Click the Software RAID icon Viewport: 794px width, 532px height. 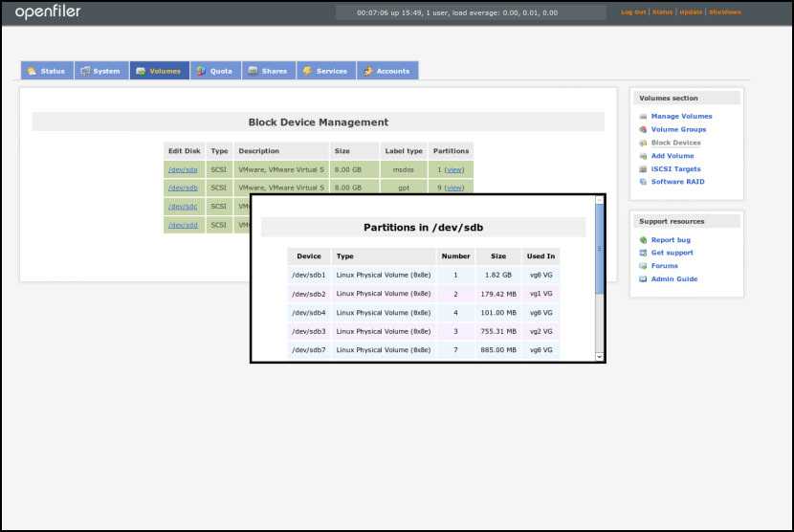point(643,182)
